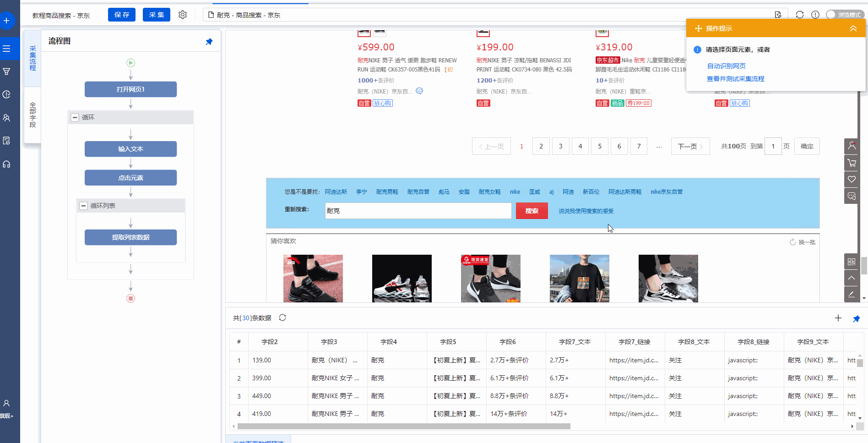This screenshot has height=443, width=868.
Task: Click the flowchart stop node
Action: point(130,298)
